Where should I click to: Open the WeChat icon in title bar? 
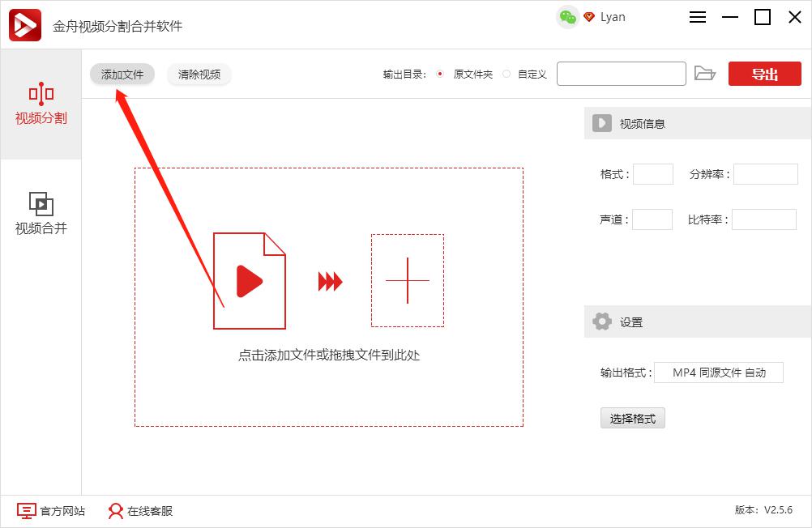pos(567,17)
